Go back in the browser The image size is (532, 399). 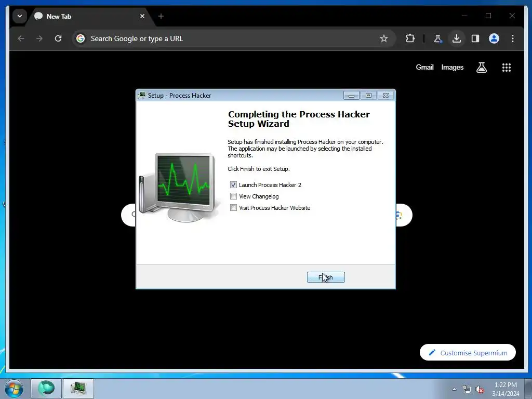(x=21, y=38)
